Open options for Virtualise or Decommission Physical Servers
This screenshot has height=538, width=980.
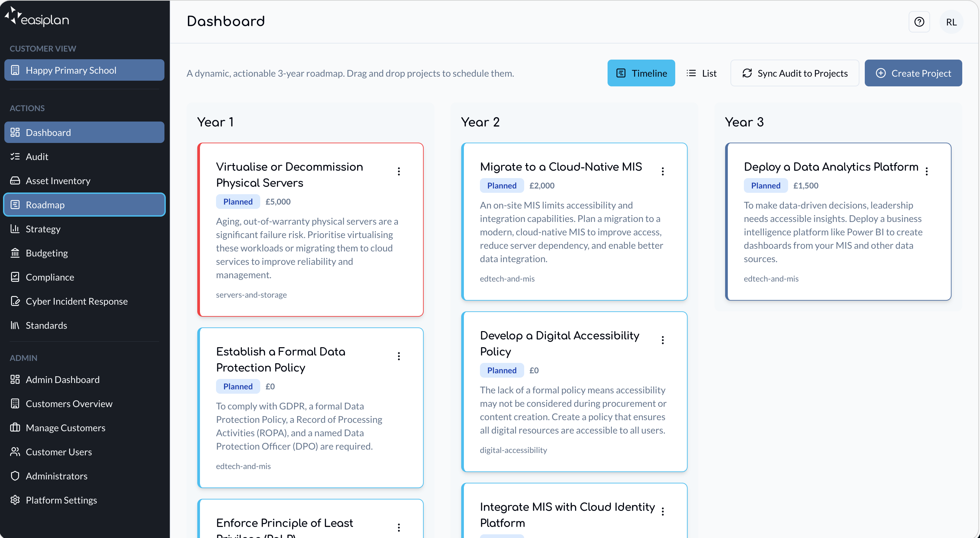[x=399, y=171]
